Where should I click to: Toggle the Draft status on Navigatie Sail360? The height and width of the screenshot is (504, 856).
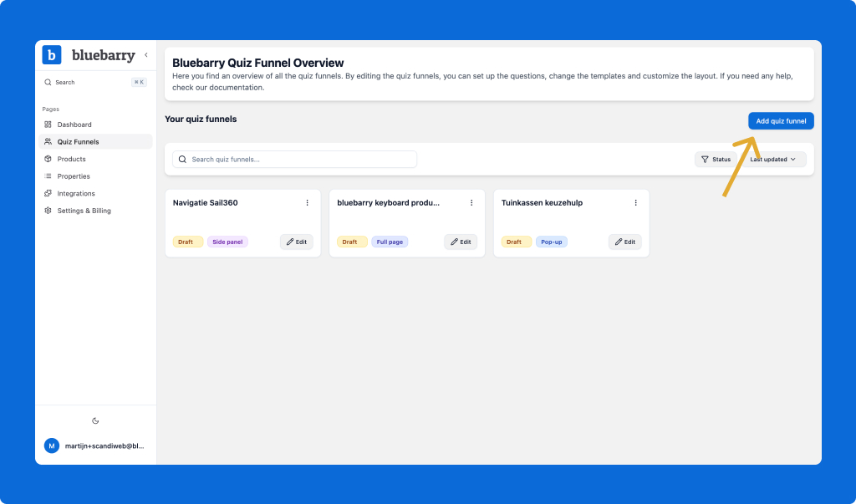[187, 241]
